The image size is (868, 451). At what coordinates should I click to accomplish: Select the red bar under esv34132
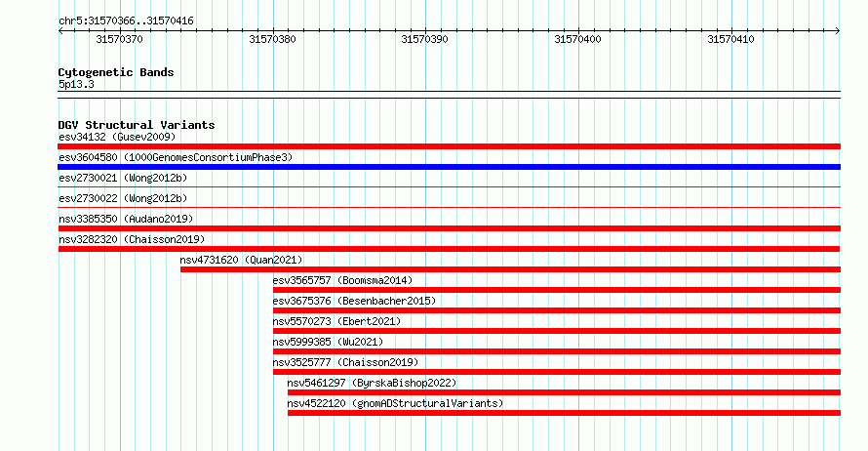pyautogui.click(x=449, y=146)
